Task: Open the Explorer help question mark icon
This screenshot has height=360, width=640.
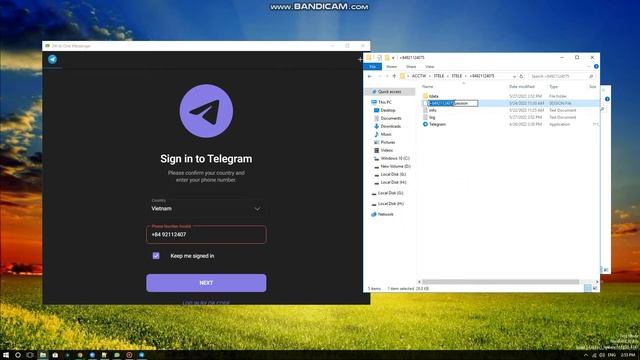Action: coord(596,67)
